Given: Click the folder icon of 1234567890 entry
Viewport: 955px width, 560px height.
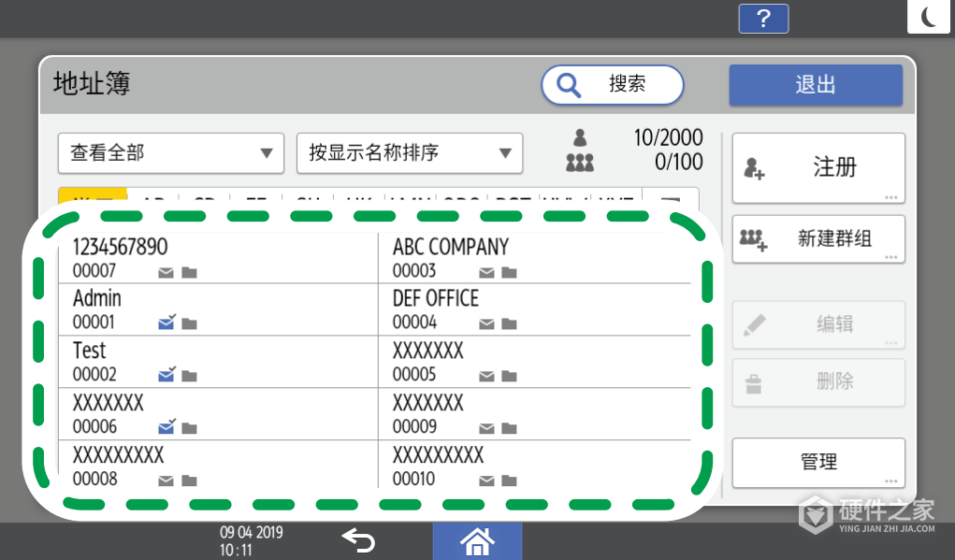Looking at the screenshot, I should [x=190, y=272].
